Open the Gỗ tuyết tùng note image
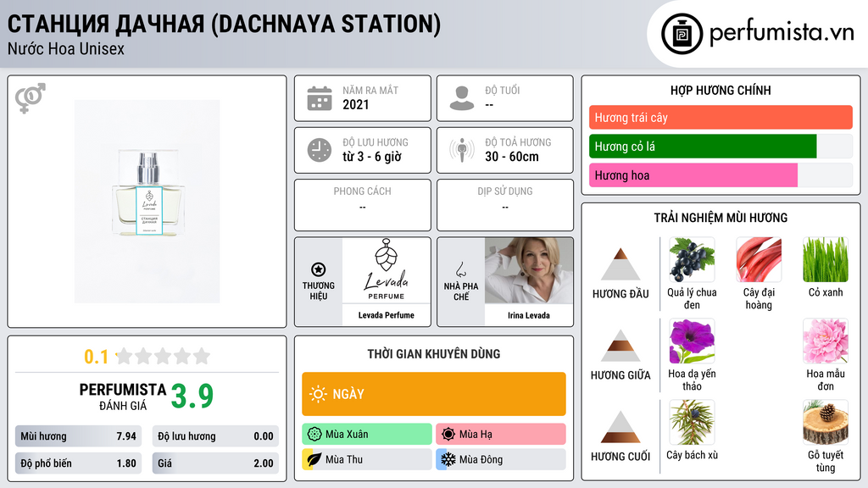Screen dimensions: 868x488 [826, 423]
